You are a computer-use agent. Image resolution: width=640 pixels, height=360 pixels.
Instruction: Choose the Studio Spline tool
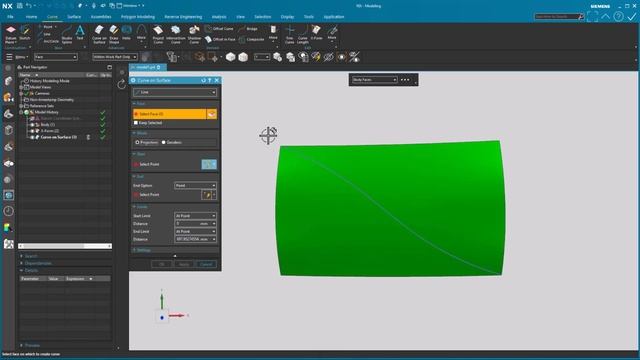tap(67, 35)
